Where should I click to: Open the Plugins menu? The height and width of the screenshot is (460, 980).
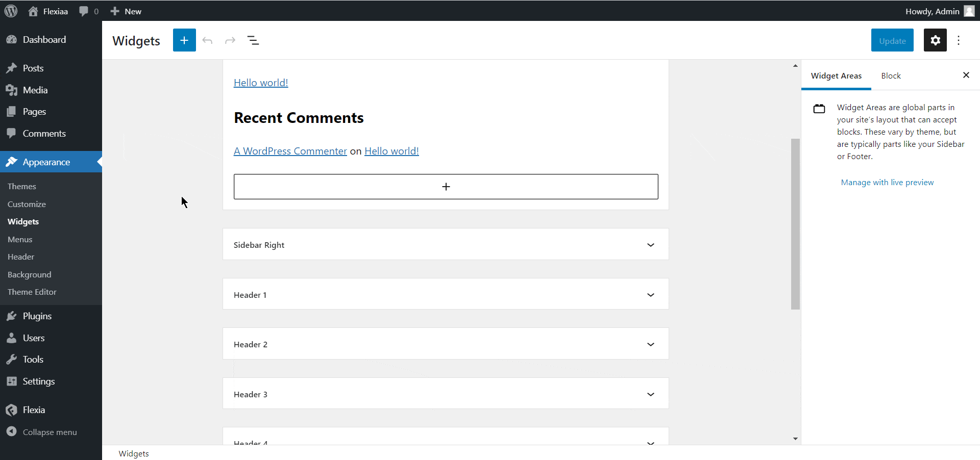37,316
